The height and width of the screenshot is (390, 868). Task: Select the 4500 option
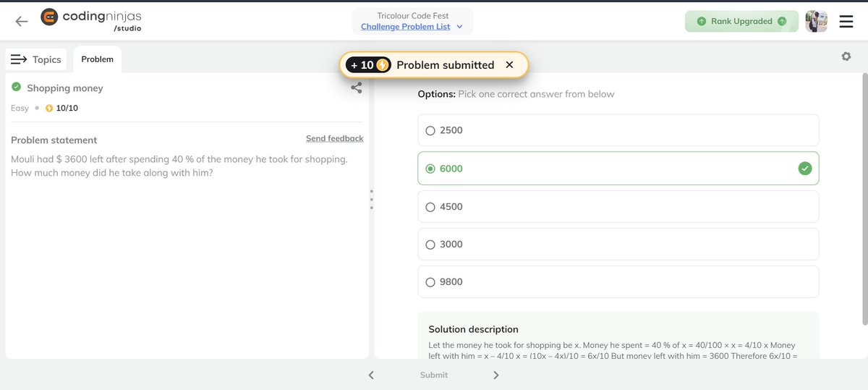[618, 206]
